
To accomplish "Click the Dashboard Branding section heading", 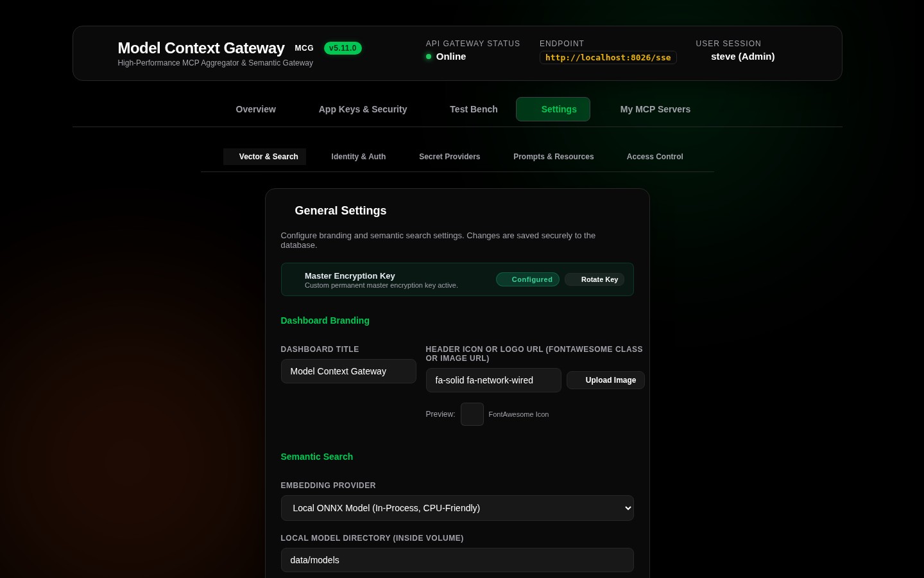I will pyautogui.click(x=325, y=320).
